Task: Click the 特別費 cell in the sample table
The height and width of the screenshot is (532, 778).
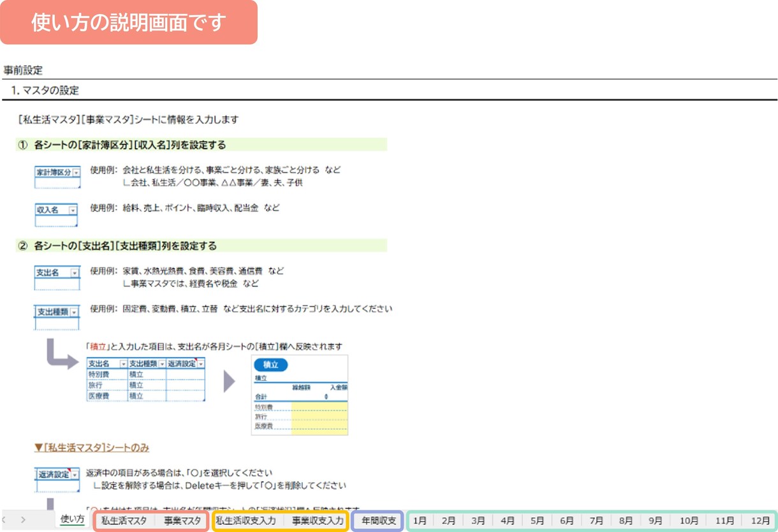Action: (x=106, y=374)
